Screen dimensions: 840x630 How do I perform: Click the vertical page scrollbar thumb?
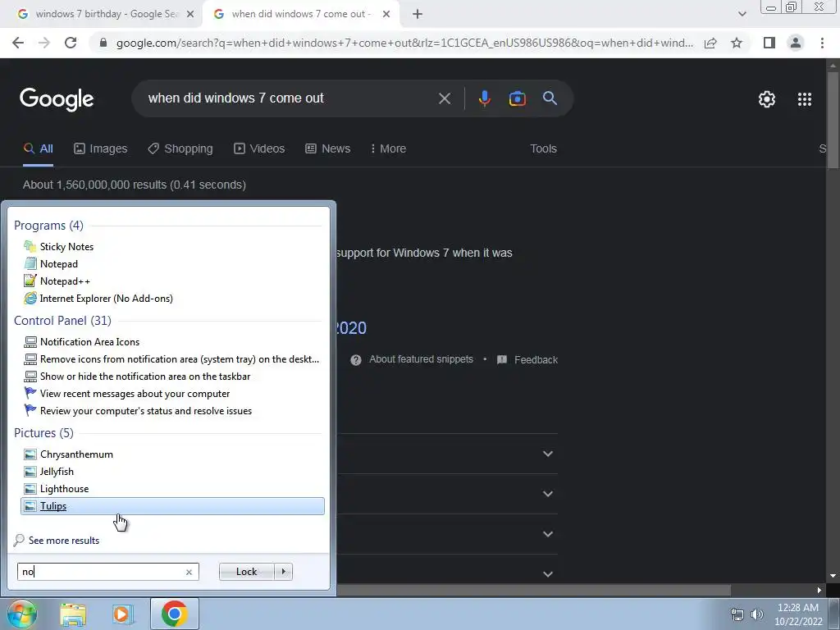(x=833, y=121)
